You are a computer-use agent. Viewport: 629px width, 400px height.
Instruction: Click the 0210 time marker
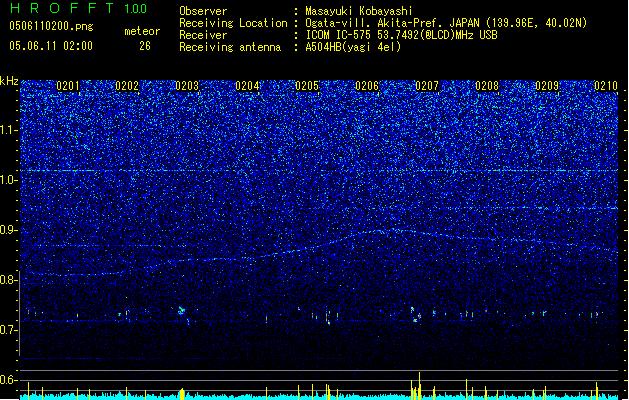tap(606, 86)
